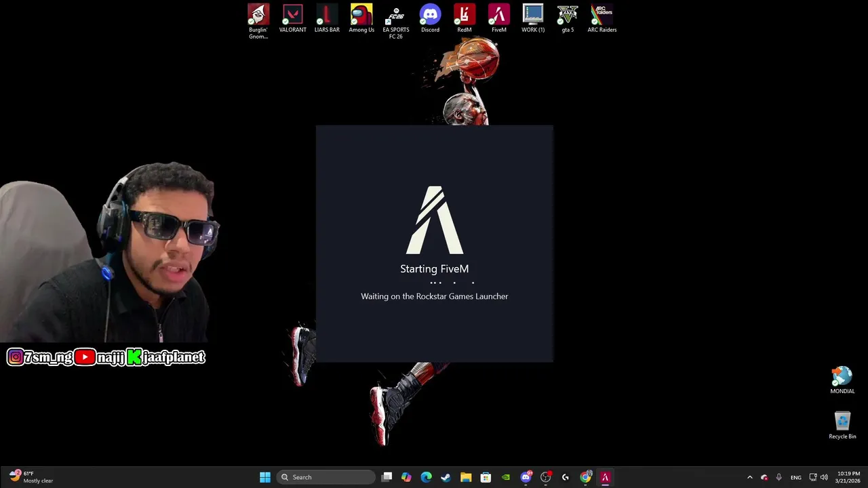Open the Recycle Bin

(x=842, y=426)
